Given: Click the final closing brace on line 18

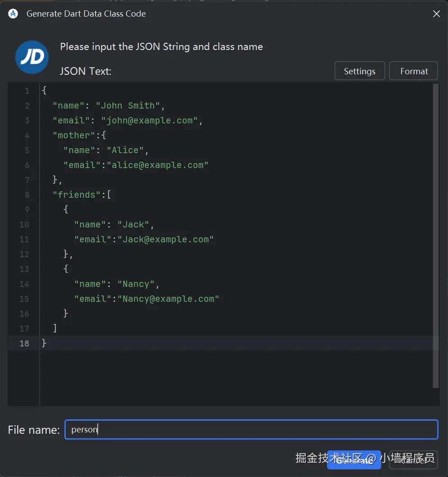Looking at the screenshot, I should coord(44,343).
